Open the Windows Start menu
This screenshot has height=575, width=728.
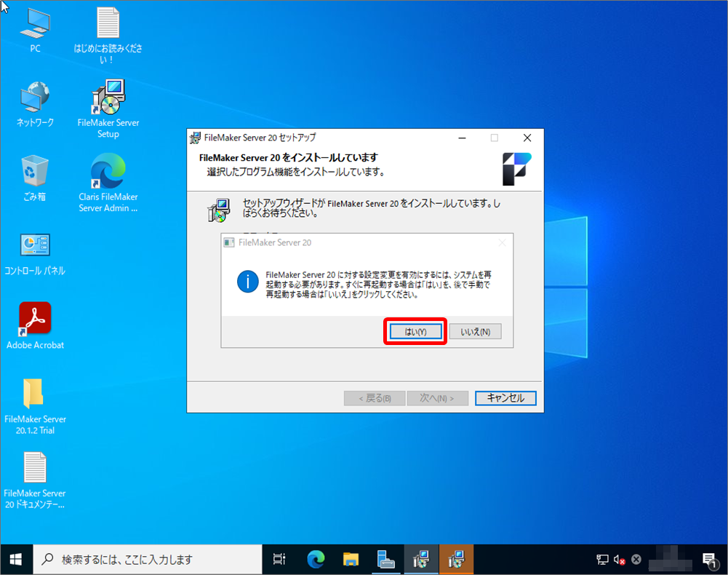click(16, 560)
